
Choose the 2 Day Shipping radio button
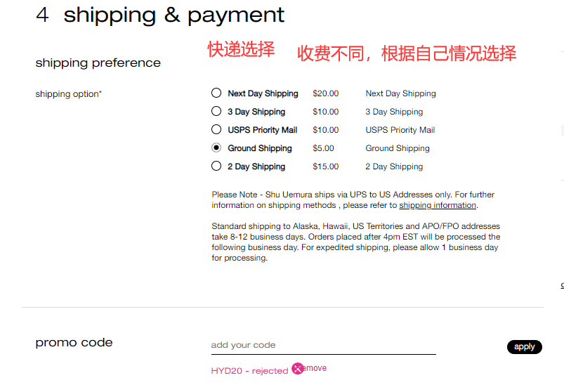coord(216,166)
